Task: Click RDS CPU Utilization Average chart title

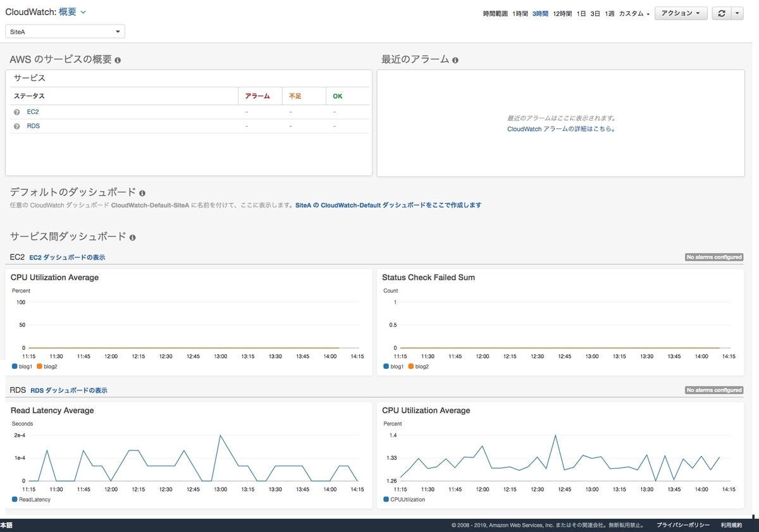Action: coord(426,411)
